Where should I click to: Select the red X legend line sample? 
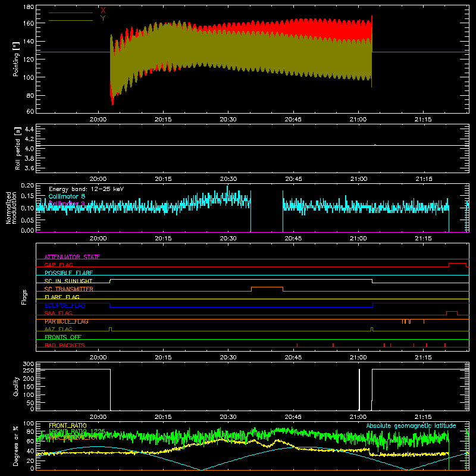71,12
